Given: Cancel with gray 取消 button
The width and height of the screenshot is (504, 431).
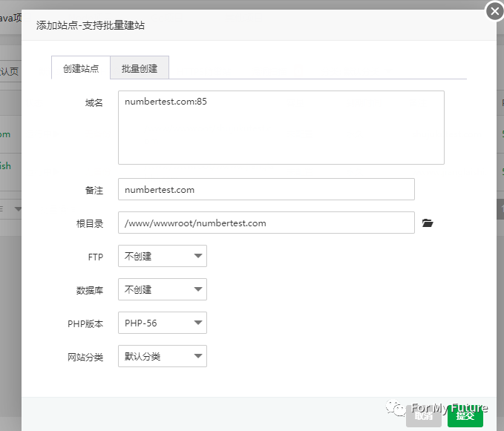Looking at the screenshot, I should (424, 417).
